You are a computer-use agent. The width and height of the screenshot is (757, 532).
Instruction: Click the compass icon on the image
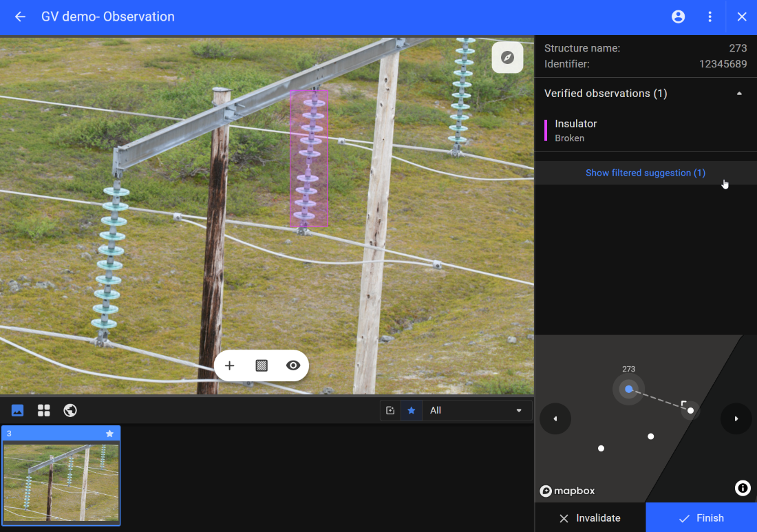[507, 57]
